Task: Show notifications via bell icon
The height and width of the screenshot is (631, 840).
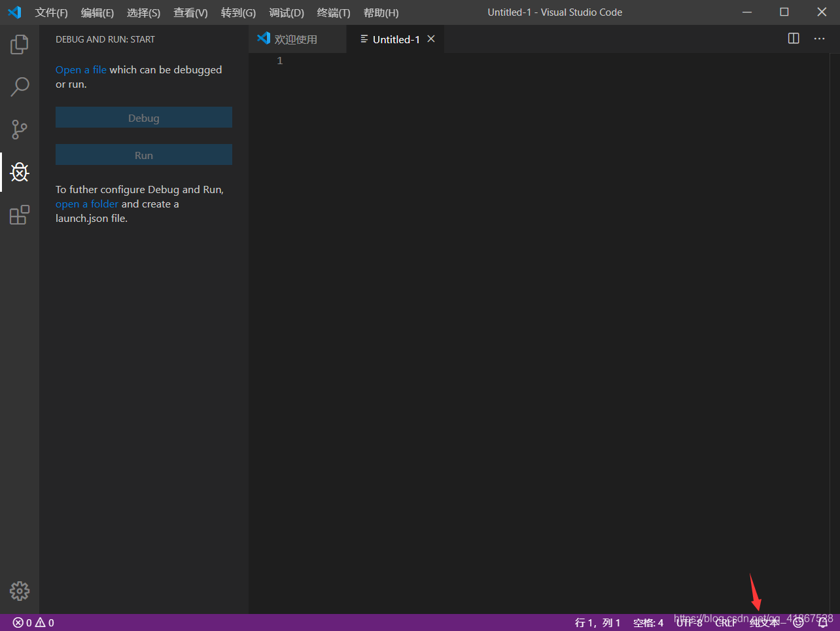Action: (823, 622)
